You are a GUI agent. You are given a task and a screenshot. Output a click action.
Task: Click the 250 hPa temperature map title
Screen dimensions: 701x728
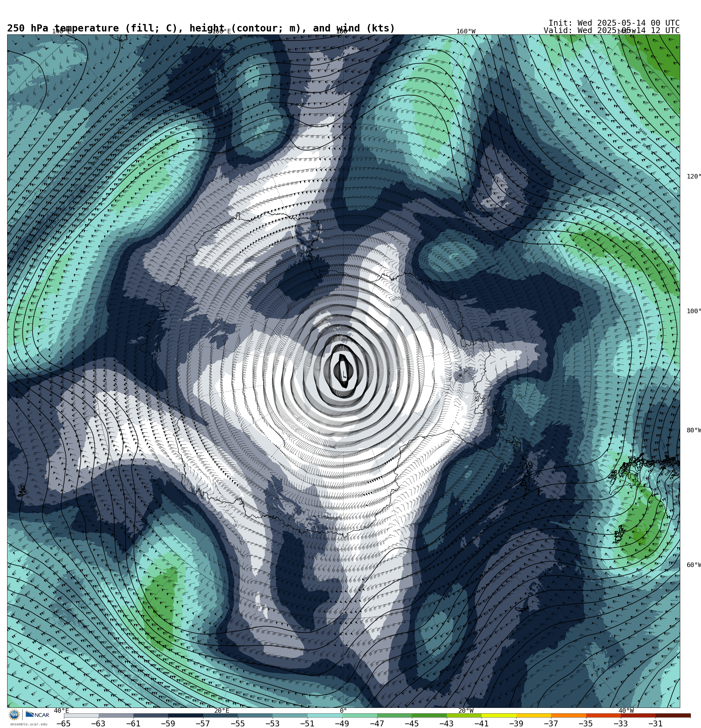click(x=201, y=28)
